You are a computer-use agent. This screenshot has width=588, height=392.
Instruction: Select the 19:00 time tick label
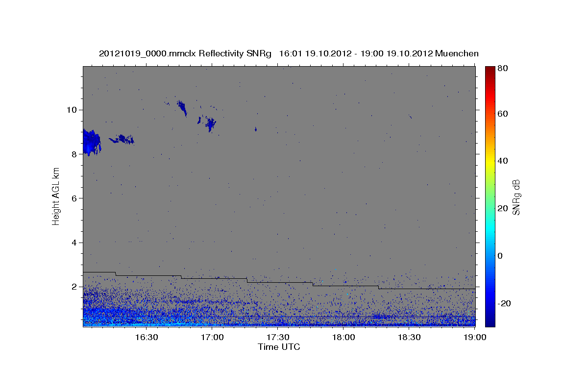[475, 337]
